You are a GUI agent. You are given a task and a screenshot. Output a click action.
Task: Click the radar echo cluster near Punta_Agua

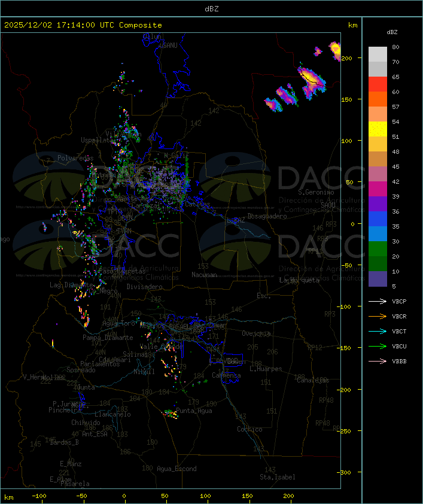coord(171,414)
